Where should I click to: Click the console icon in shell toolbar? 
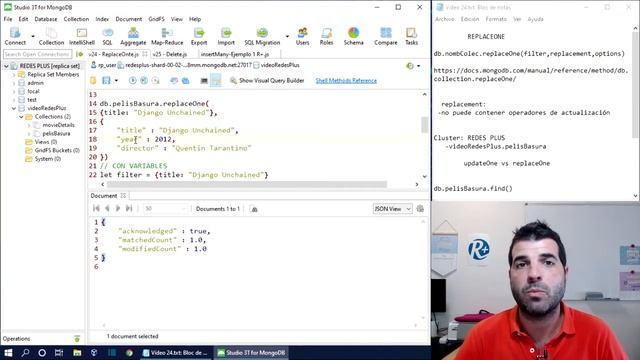[x=204, y=81]
